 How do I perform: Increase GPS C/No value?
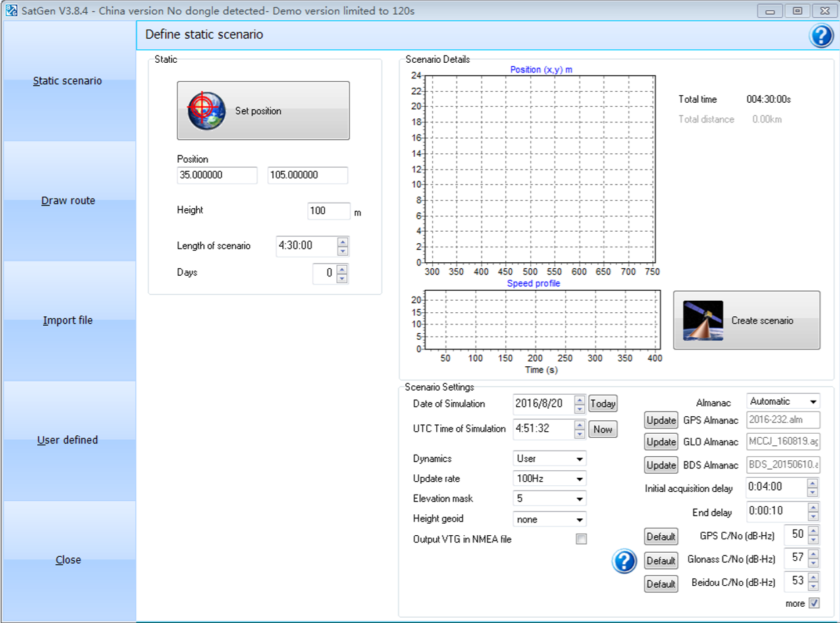[x=813, y=531]
